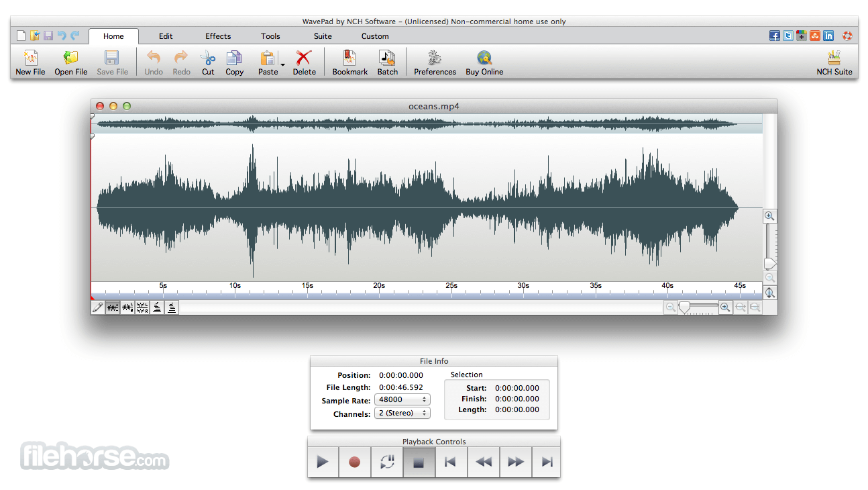Open the Channels 2 (Stereo) dropdown
This screenshot has height=490, width=868.
pos(402,413)
